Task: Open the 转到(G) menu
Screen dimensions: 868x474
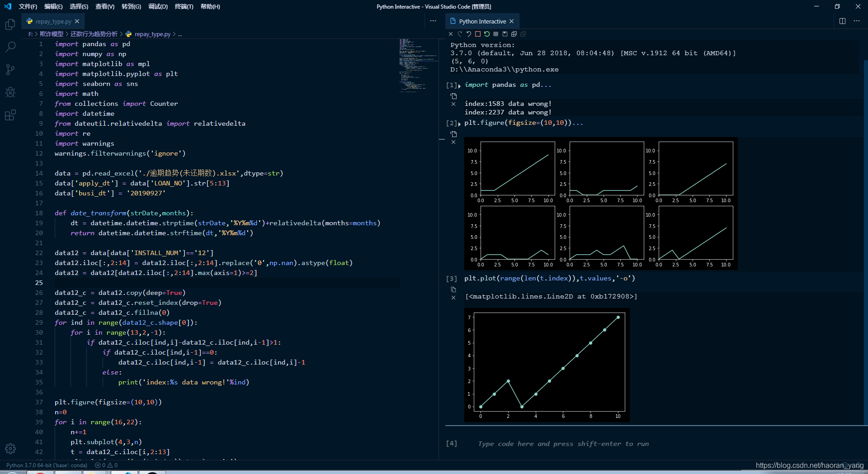Action: [x=131, y=6]
